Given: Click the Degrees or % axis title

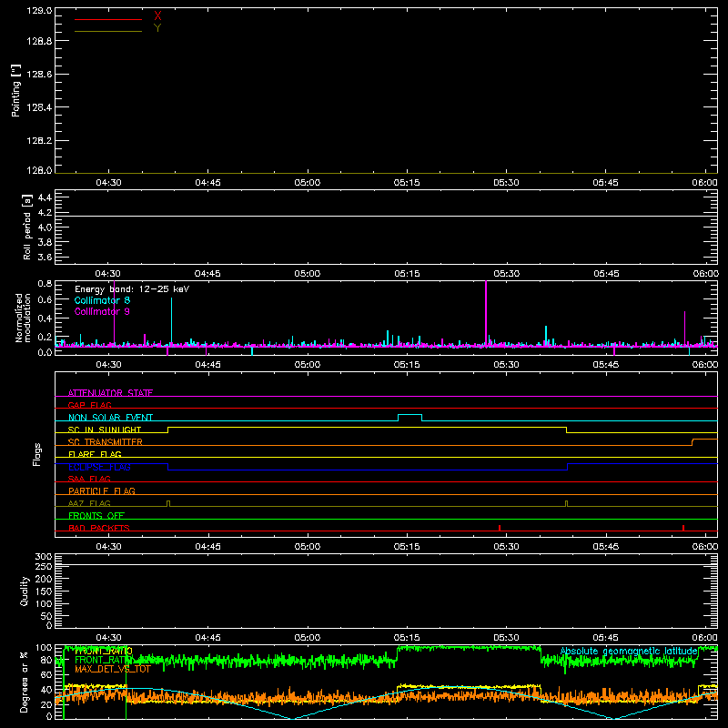Looking at the screenshot, I should [25, 682].
